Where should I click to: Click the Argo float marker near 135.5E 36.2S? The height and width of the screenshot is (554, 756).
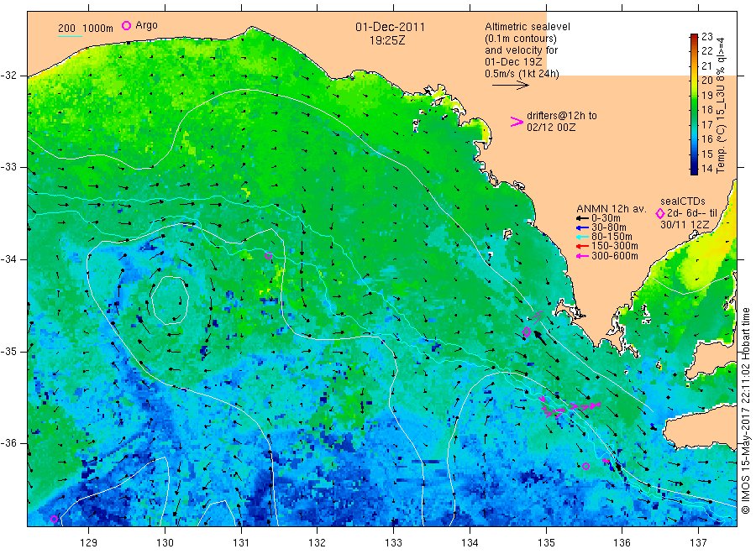[585, 466]
